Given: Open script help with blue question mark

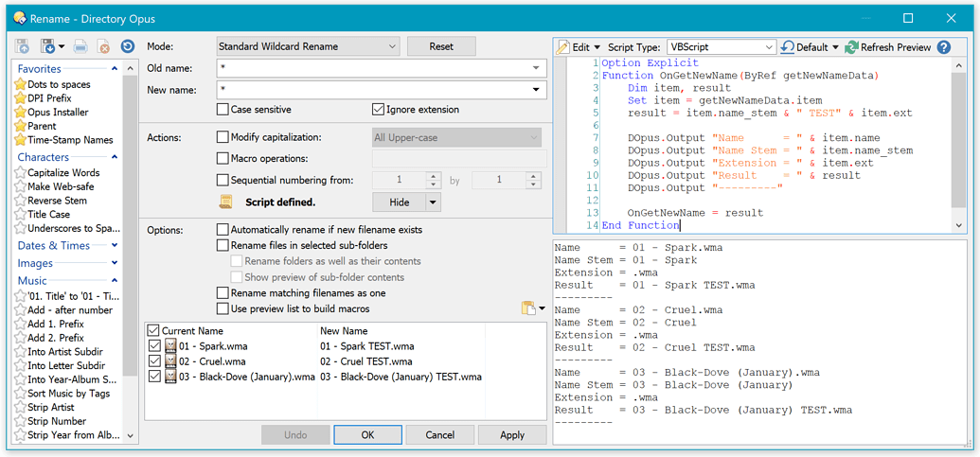Looking at the screenshot, I should pyautogui.click(x=943, y=46).
